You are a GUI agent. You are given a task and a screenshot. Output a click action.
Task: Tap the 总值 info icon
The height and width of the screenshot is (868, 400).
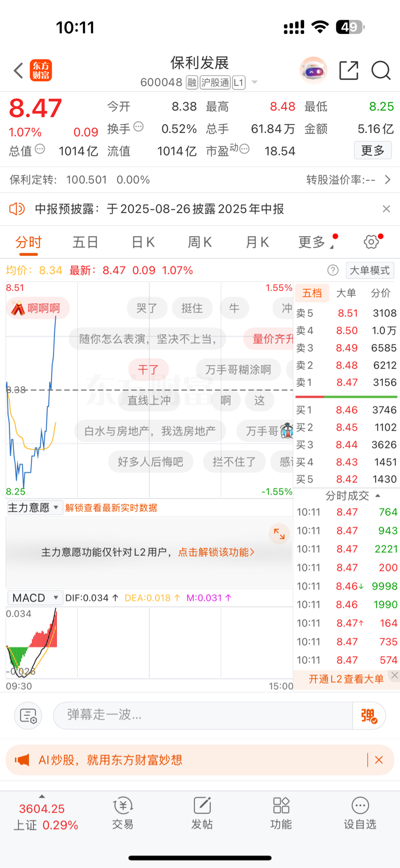[40, 149]
